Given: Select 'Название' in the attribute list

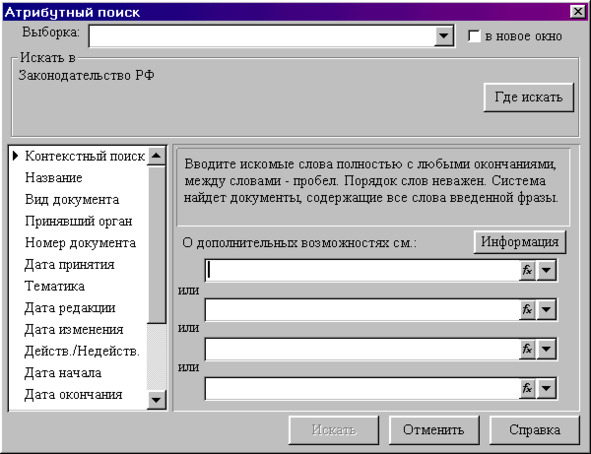Looking at the screenshot, I should (x=54, y=177).
